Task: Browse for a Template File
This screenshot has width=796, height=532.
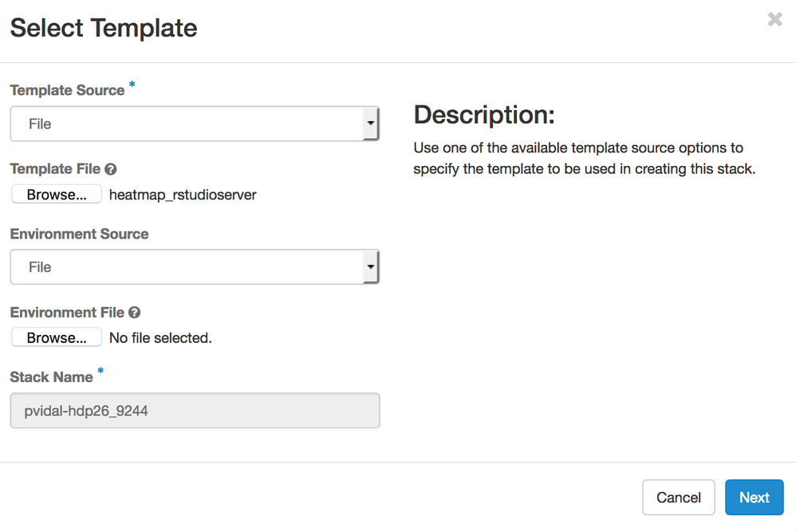Action: point(57,195)
